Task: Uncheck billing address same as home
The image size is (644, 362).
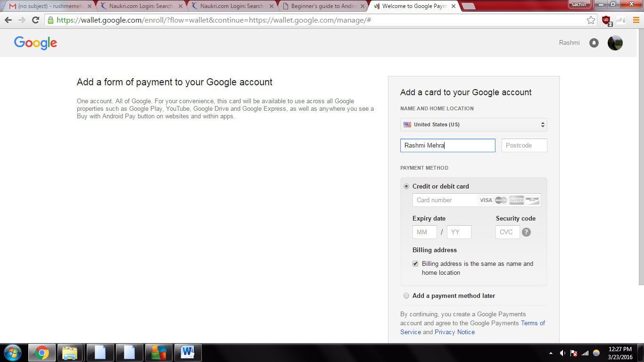Action: (415, 263)
